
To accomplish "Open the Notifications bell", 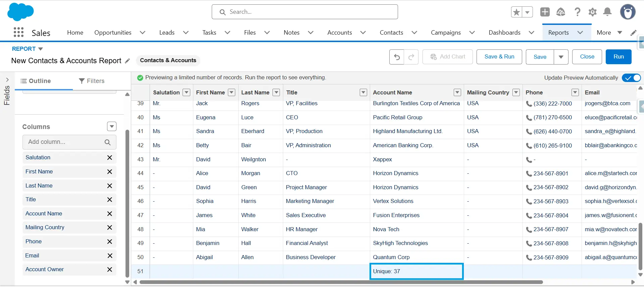I will tap(607, 12).
